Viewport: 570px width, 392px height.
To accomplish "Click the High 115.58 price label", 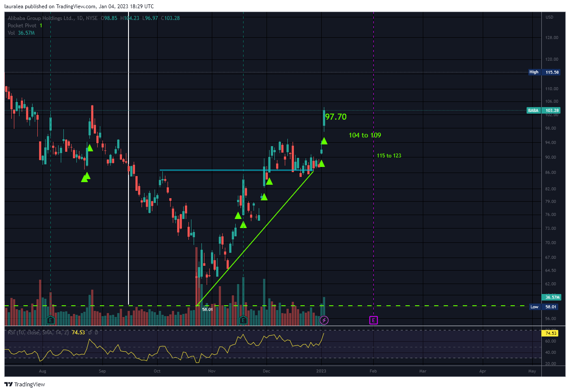I will pyautogui.click(x=544, y=72).
